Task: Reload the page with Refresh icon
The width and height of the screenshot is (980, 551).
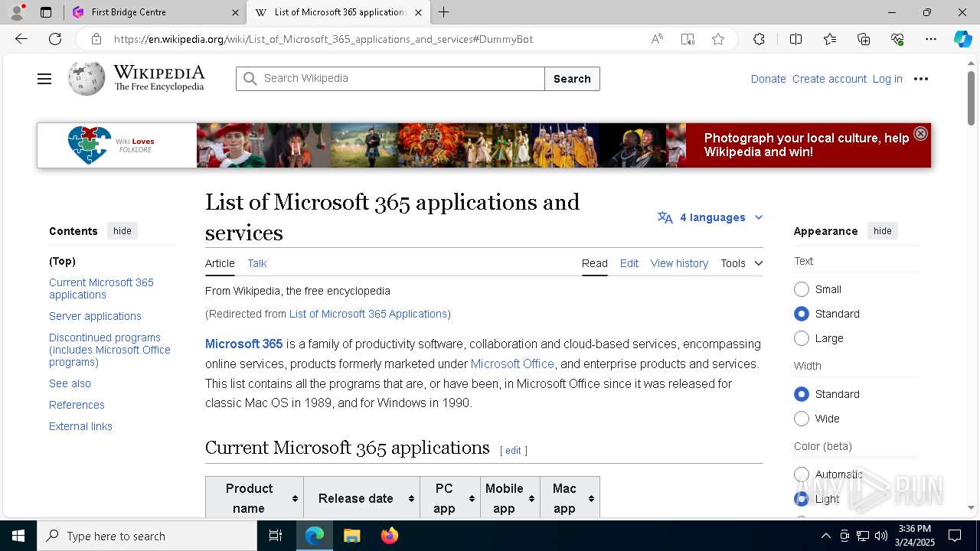Action: tap(55, 39)
